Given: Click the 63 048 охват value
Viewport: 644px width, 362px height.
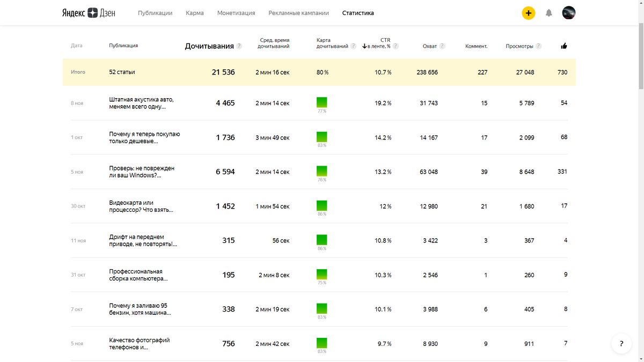Looking at the screenshot, I should [x=429, y=172].
